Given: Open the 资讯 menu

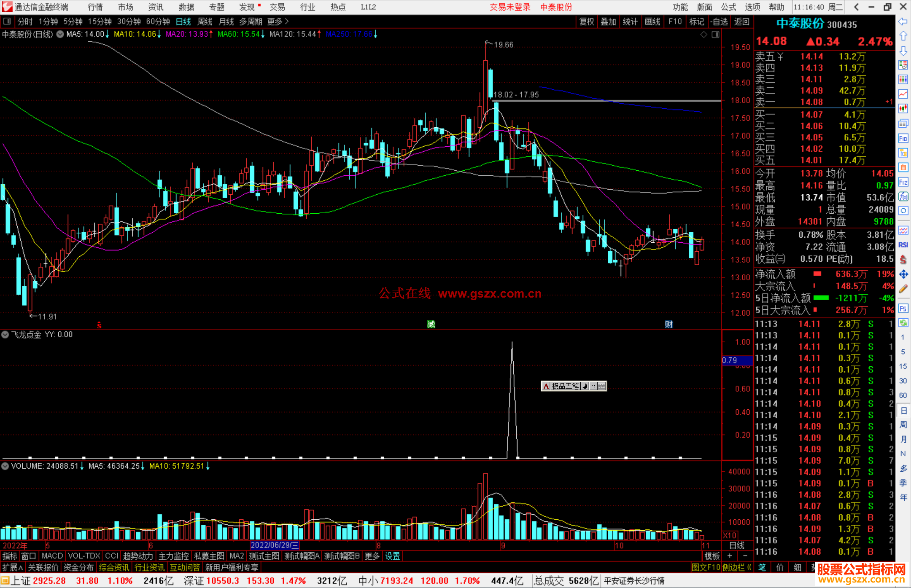Looking at the screenshot, I should click(156, 7).
